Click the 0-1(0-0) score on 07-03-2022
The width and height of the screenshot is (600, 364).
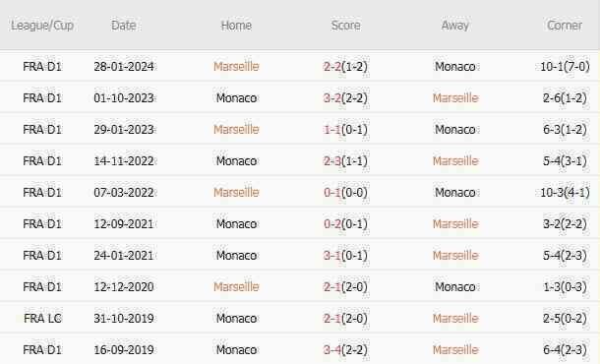point(345,192)
